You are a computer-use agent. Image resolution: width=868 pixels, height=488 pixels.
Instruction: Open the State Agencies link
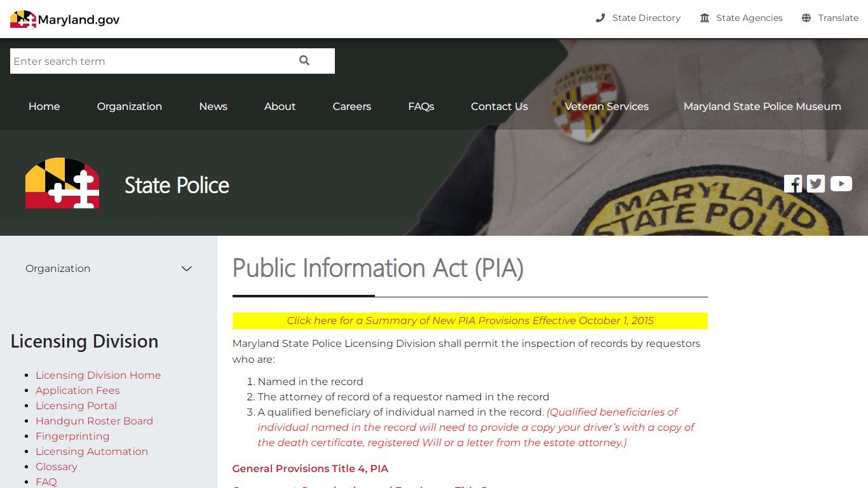pos(749,18)
